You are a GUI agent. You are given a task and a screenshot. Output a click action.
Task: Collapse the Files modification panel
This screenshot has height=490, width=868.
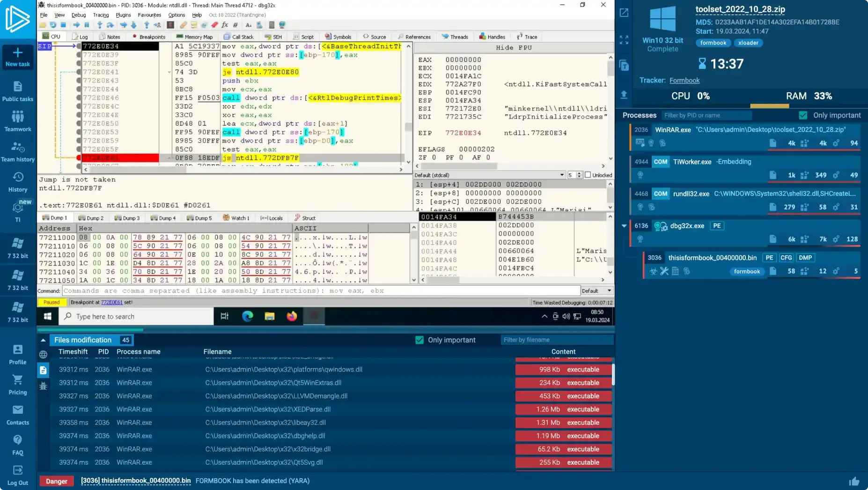pyautogui.click(x=43, y=340)
